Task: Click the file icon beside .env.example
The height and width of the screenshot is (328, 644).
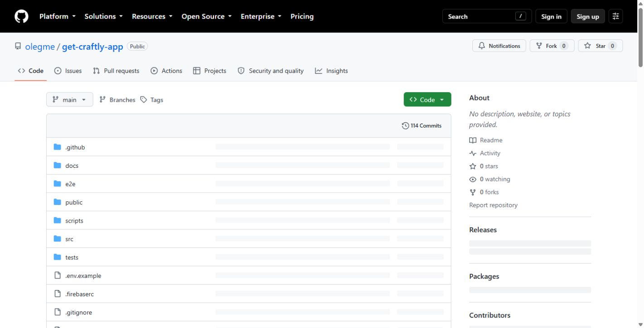Action: tap(58, 275)
